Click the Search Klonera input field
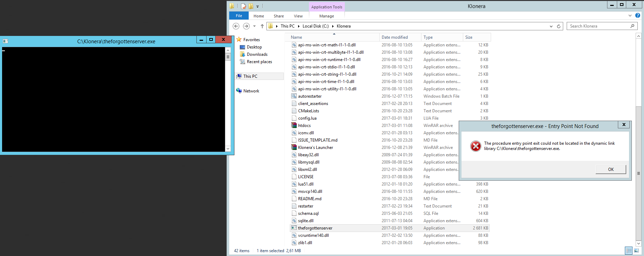Image resolution: width=644 pixels, height=256 pixels. (x=598, y=26)
